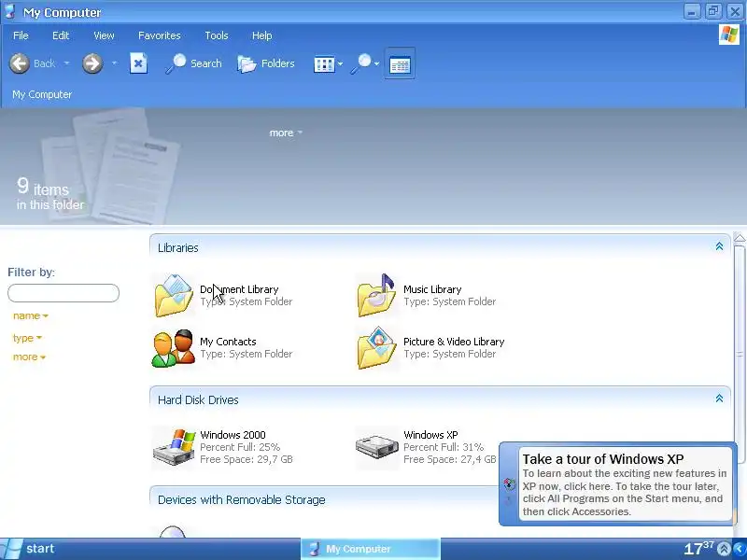Open the Tools menu
The height and width of the screenshot is (560, 747).
(x=217, y=35)
